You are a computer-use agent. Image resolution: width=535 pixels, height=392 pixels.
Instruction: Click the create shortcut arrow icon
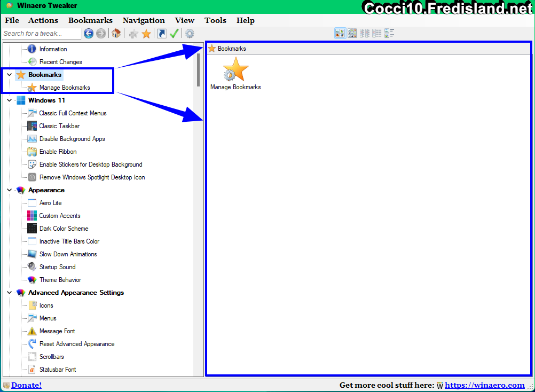[162, 34]
